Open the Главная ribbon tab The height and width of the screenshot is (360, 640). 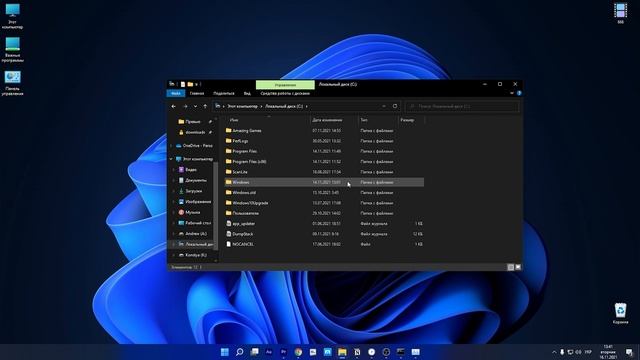click(197, 93)
